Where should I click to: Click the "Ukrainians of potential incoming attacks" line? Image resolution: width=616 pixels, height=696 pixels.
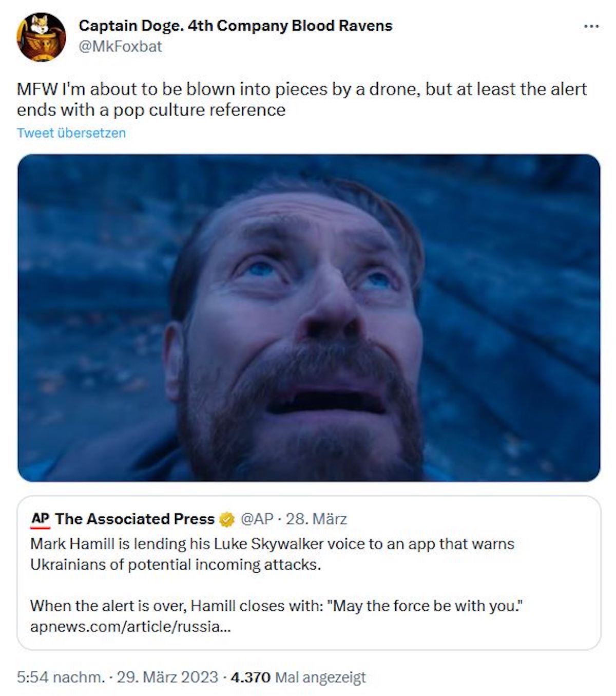175,565
